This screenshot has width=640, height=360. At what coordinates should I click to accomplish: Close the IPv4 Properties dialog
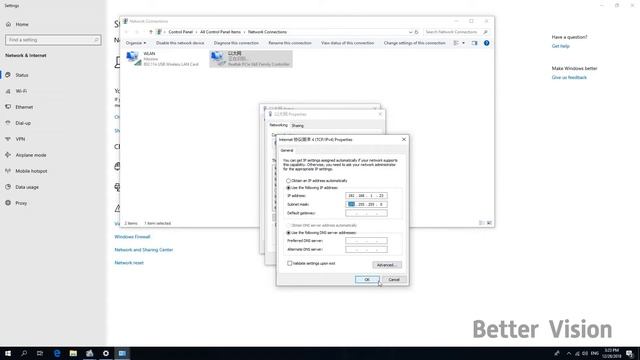click(404, 140)
